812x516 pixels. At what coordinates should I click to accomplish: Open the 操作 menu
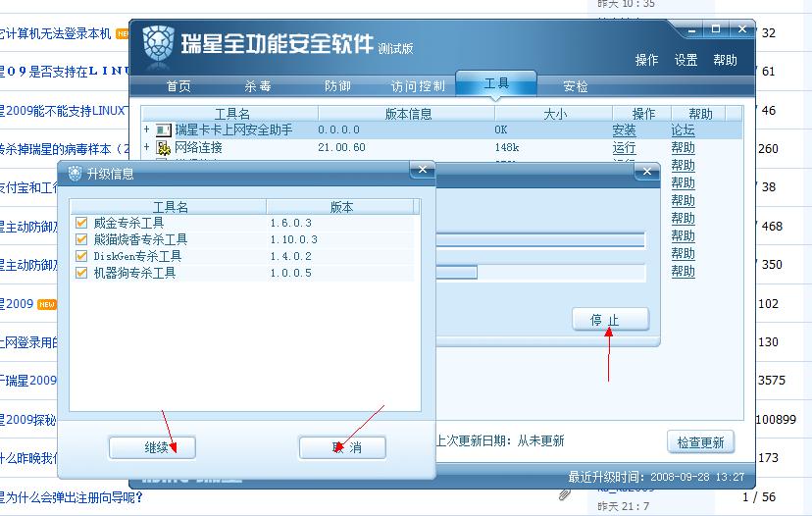(647, 60)
